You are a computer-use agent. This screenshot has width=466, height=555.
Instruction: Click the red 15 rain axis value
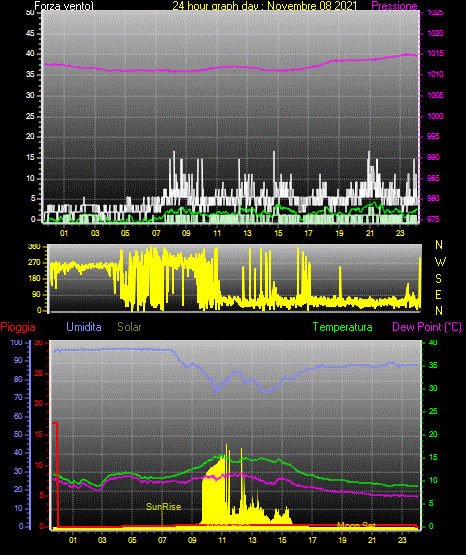pyautogui.click(x=39, y=434)
